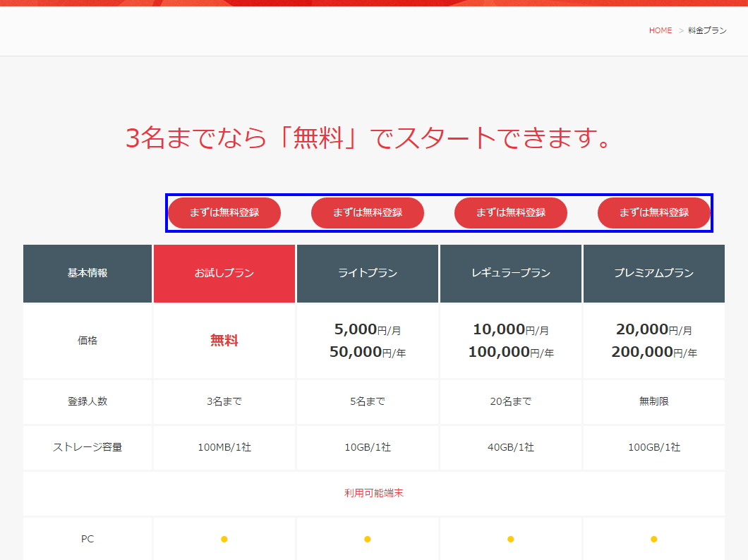Screen dimensions: 748x560
Task: Click the 100,000円/年 price
Action: coord(510,352)
